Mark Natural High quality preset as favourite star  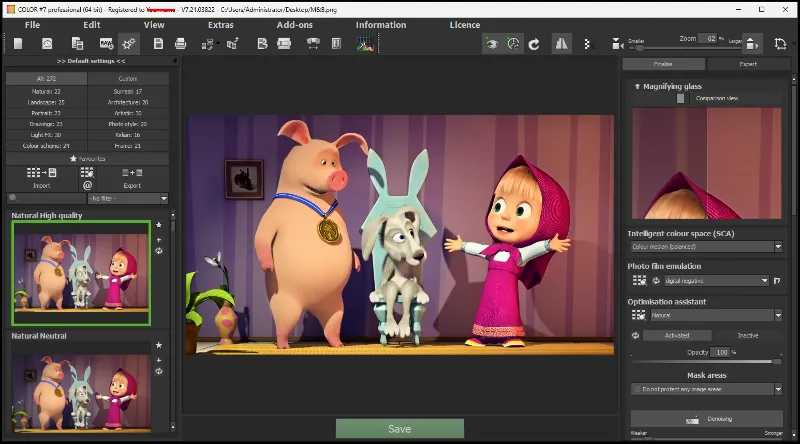pos(159,225)
